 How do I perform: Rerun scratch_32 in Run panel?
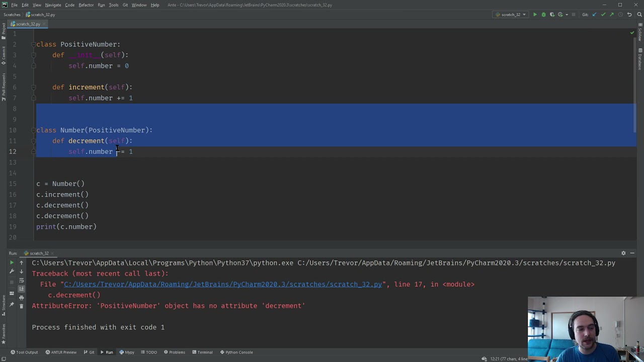[x=12, y=262]
